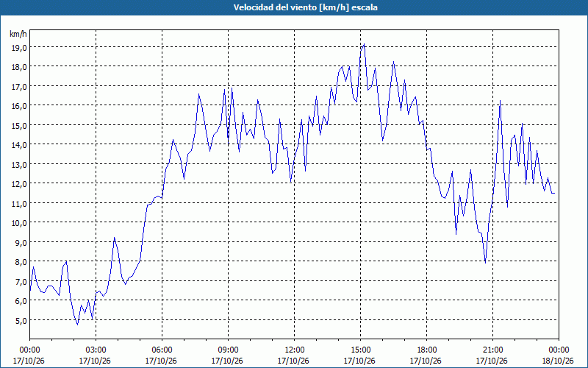Viewport: 588px width, 368px height.
Task: Click the 17/10/26 date under 06:00
Action: (161, 361)
